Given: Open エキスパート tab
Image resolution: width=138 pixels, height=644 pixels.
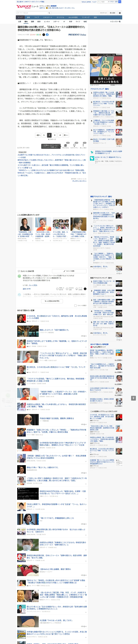Looking at the screenshot, I should tap(48, 17).
